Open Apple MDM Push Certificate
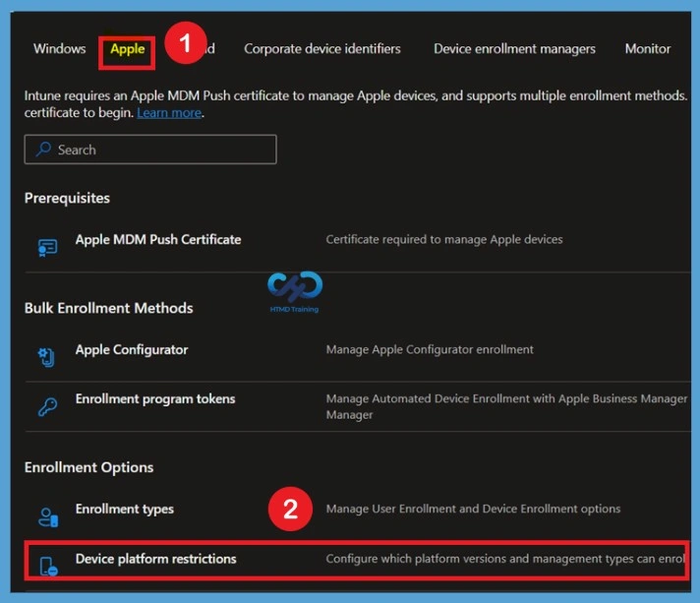Image resolution: width=700 pixels, height=603 pixels. click(158, 239)
